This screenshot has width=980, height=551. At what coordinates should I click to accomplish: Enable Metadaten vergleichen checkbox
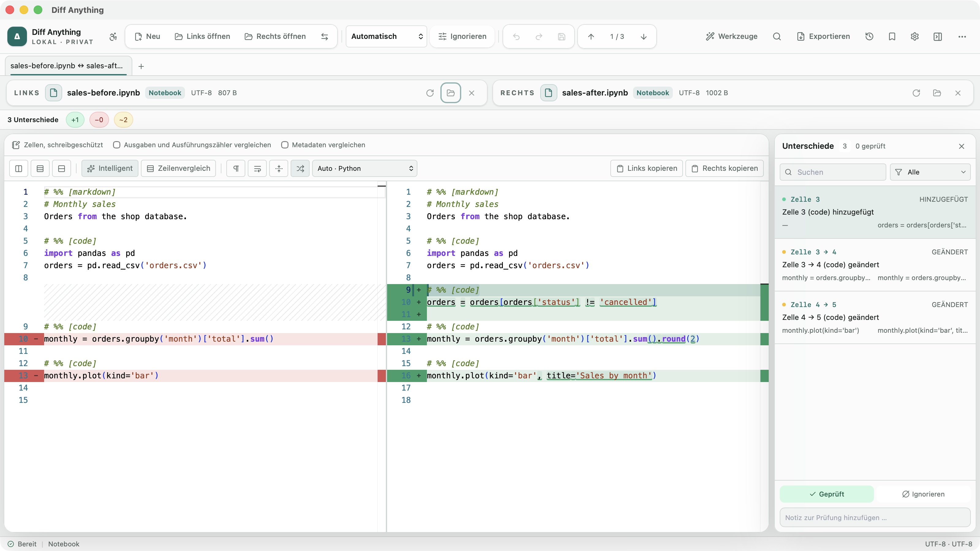pos(285,145)
